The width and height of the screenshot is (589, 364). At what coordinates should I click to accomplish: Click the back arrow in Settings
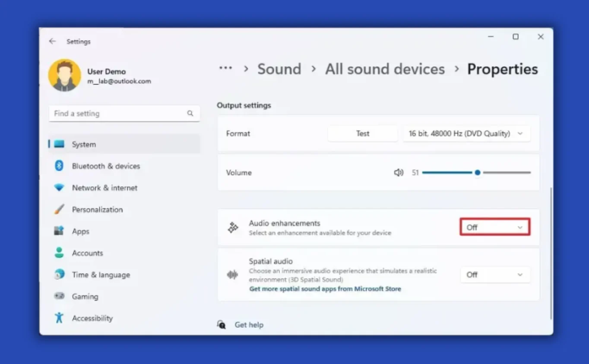coord(52,41)
